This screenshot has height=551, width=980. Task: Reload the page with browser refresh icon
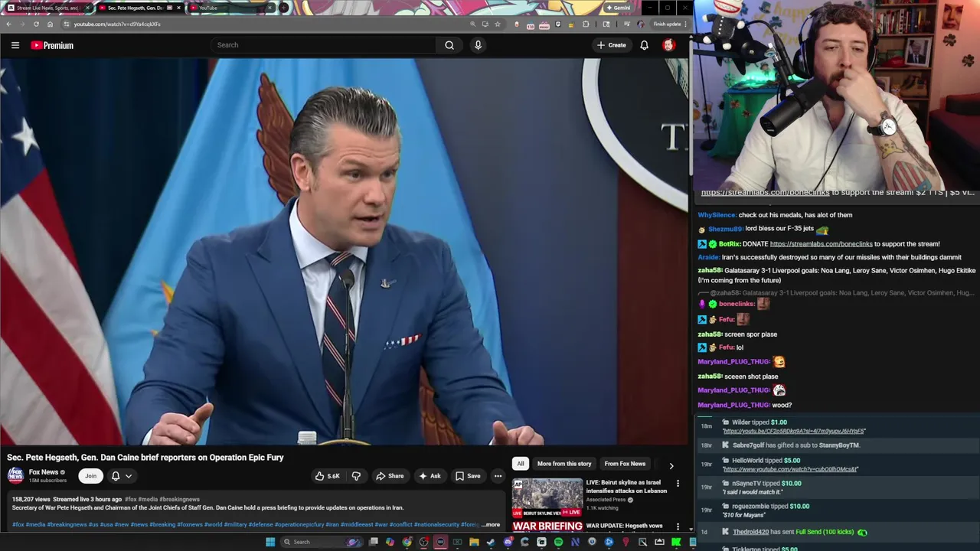point(36,24)
